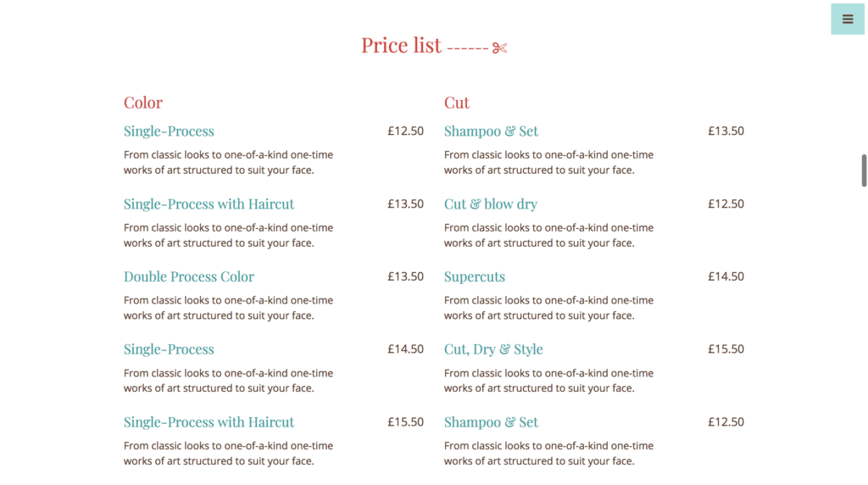
Task: Click the Price list heading
Action: pos(401,45)
